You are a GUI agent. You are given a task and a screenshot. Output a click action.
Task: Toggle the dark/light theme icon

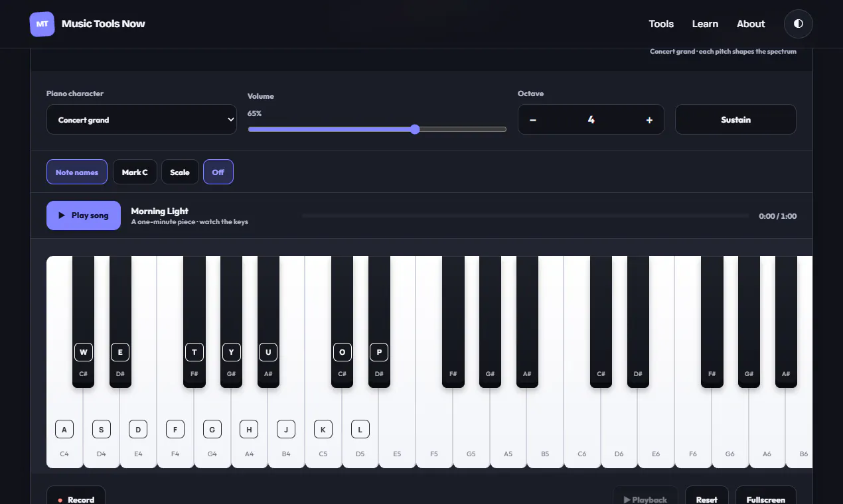pos(798,24)
